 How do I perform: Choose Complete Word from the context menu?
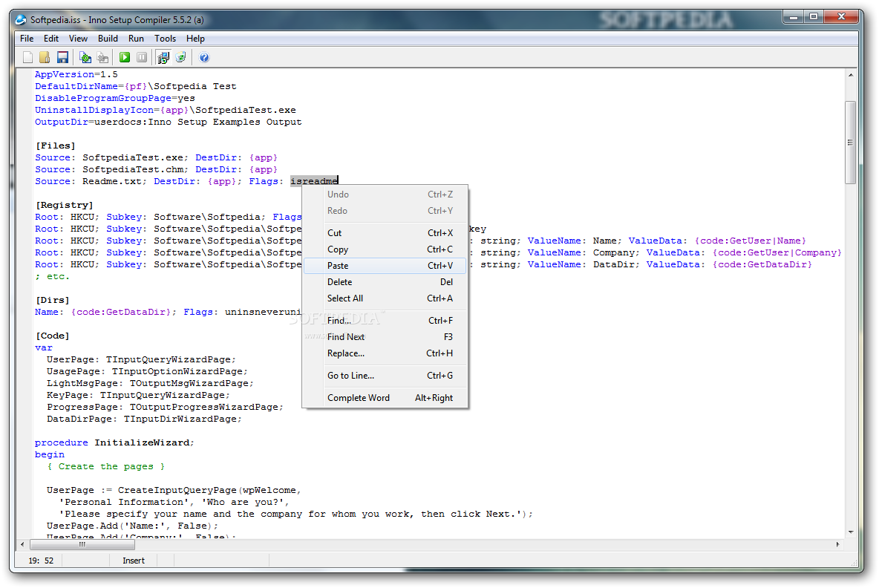385,397
